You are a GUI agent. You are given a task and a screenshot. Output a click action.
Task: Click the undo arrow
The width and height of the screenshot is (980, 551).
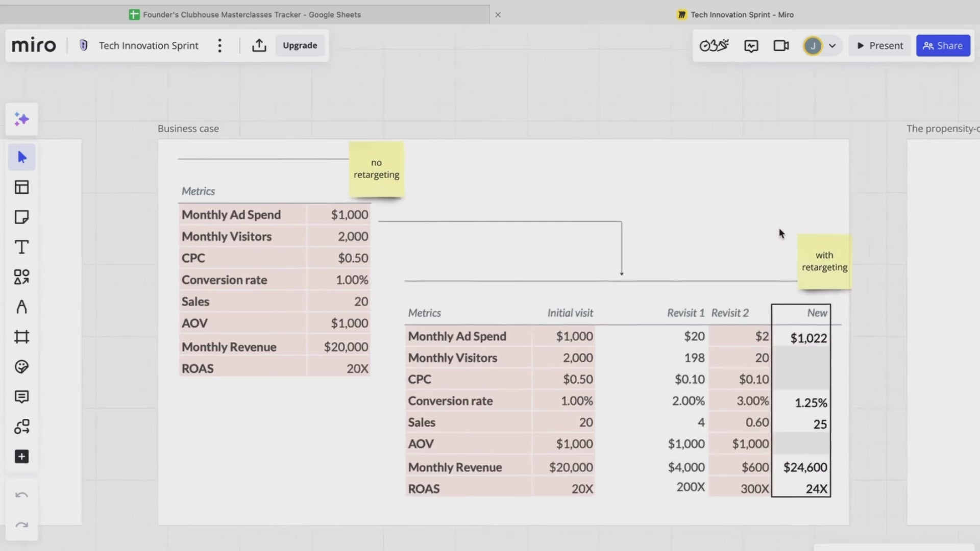[x=21, y=495]
